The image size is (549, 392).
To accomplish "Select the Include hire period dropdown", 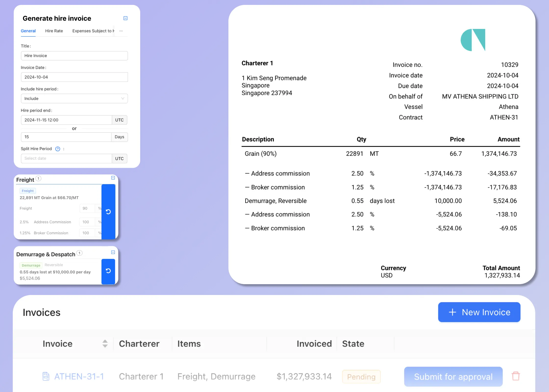I will pos(74,98).
